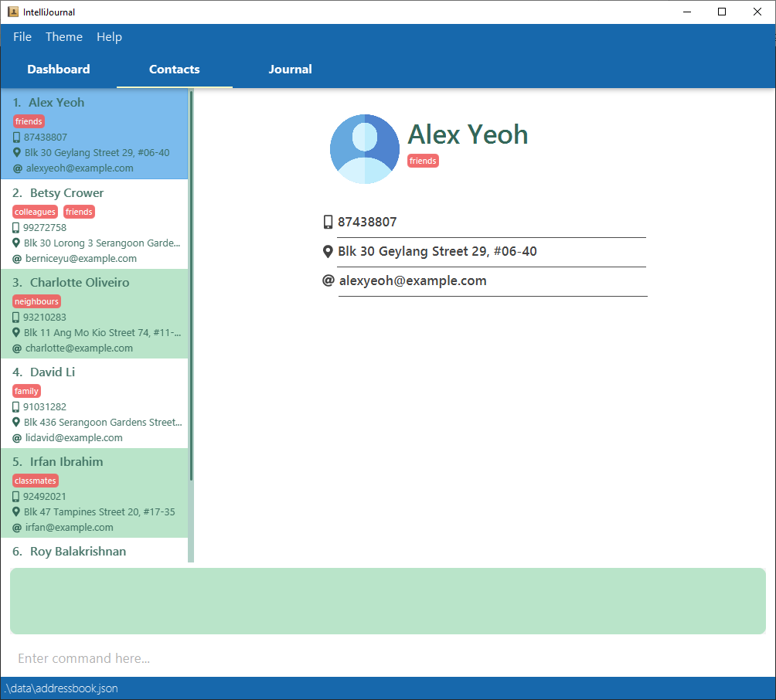Select the Alex Yeoh contact name in list
This screenshot has height=700, width=776.
56,103
